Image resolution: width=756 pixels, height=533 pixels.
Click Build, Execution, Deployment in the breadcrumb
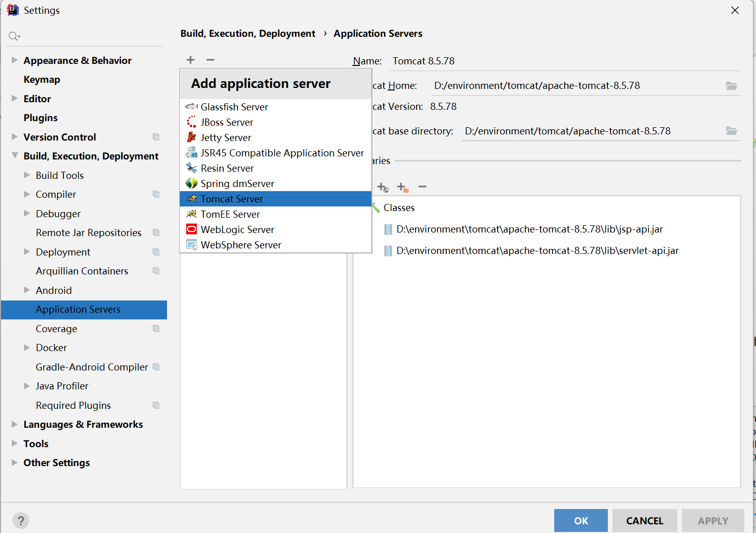(x=248, y=34)
